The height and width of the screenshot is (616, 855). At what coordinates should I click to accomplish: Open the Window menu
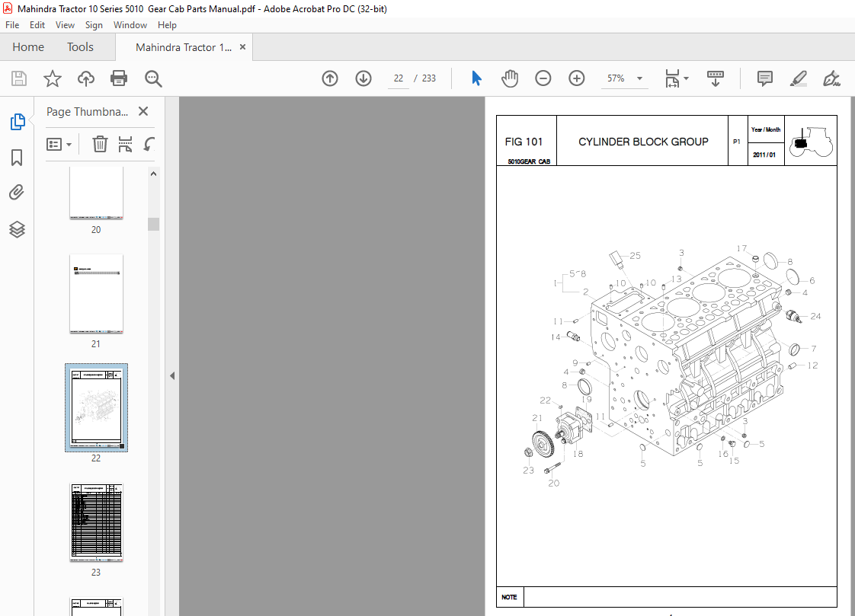point(130,25)
